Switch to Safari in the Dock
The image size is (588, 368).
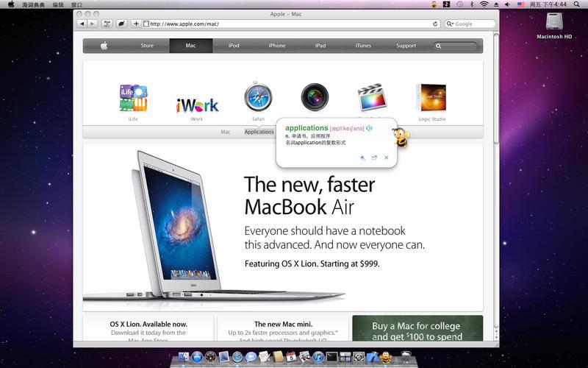[x=237, y=357]
